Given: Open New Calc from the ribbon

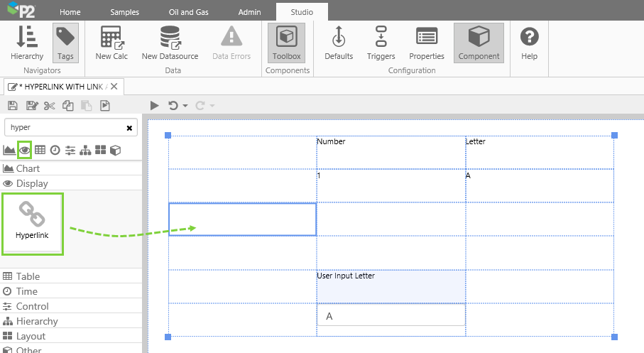Looking at the screenshot, I should click(x=111, y=43).
